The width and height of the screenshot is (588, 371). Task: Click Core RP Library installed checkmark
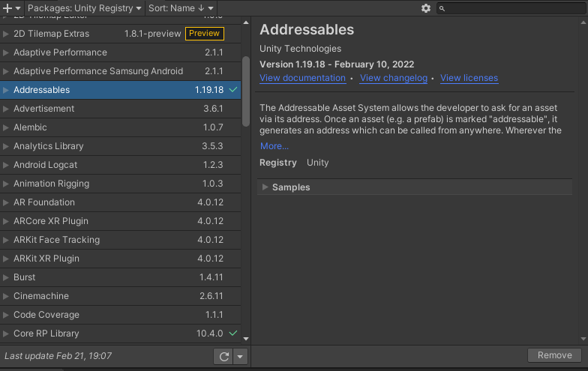point(233,333)
